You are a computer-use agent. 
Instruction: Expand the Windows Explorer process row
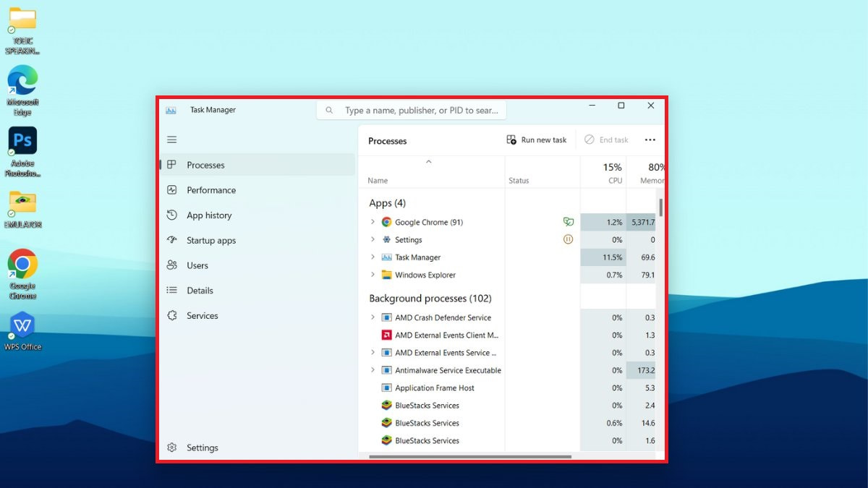tap(373, 275)
